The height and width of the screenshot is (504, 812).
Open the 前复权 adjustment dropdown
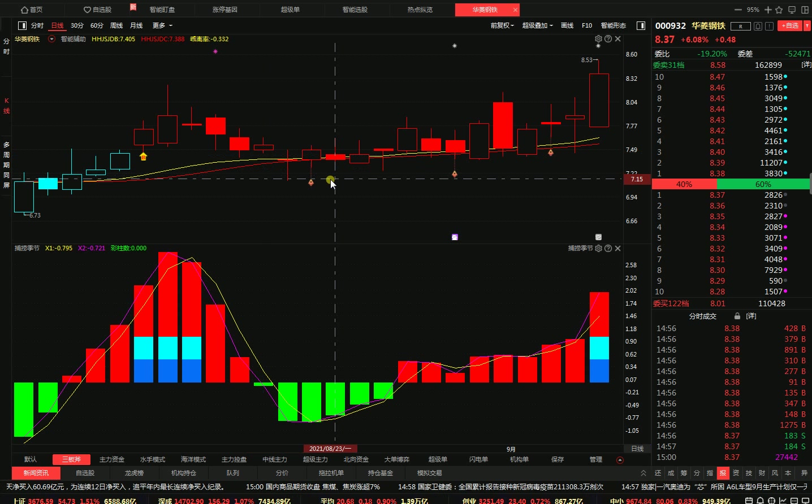502,25
